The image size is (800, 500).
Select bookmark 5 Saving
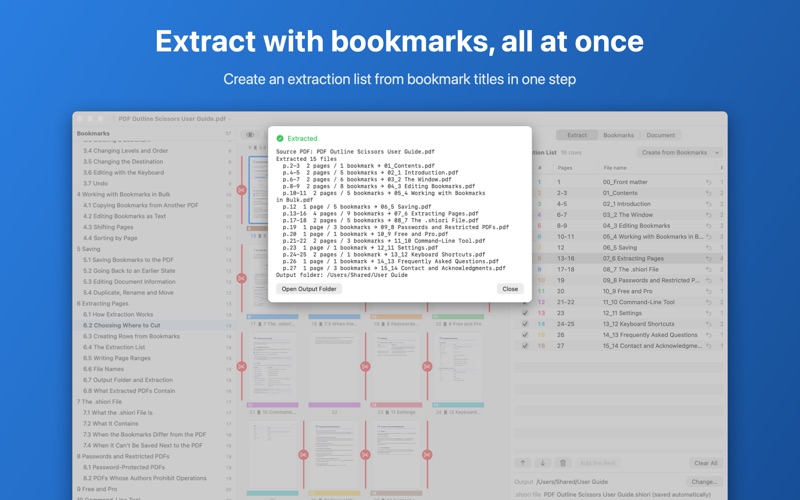pos(88,249)
